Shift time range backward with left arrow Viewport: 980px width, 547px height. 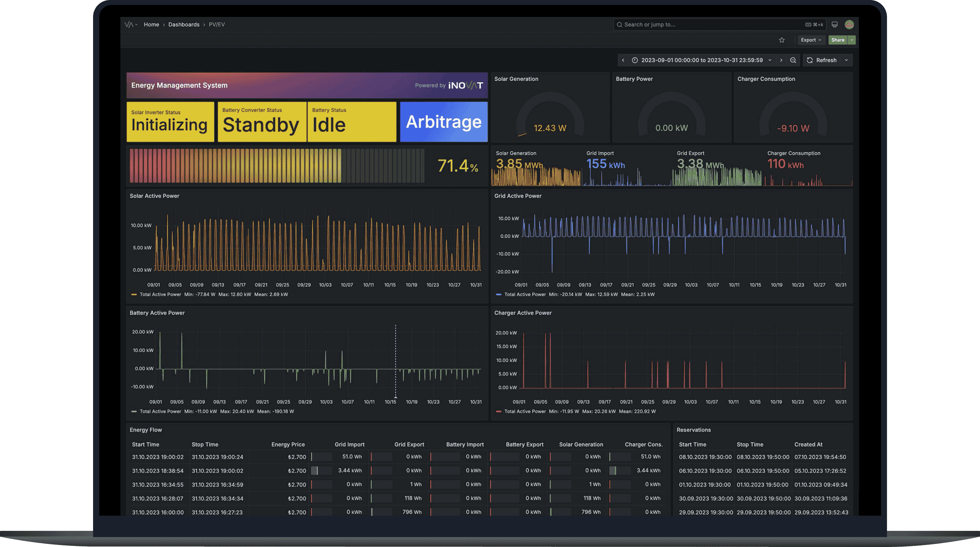click(623, 60)
